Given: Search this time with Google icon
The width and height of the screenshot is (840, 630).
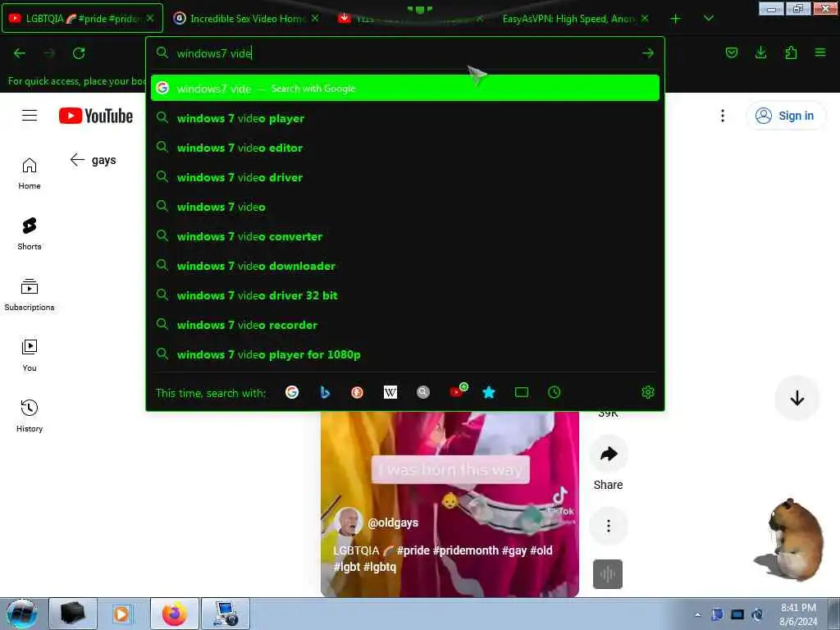Looking at the screenshot, I should coord(292,392).
